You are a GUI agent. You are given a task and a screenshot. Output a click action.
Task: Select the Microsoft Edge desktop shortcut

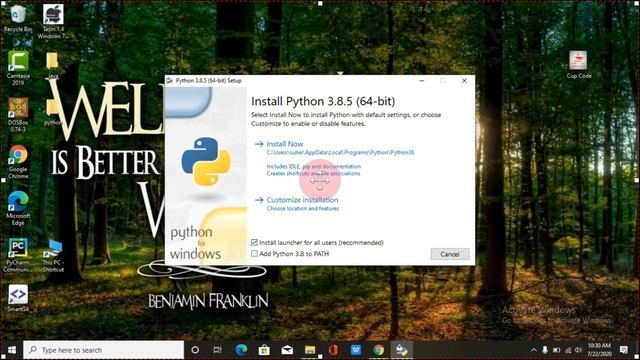click(18, 208)
